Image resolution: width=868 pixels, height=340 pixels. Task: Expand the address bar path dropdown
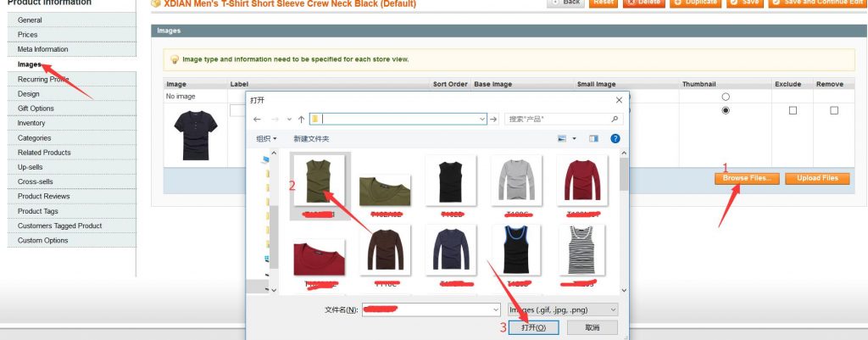[482, 120]
